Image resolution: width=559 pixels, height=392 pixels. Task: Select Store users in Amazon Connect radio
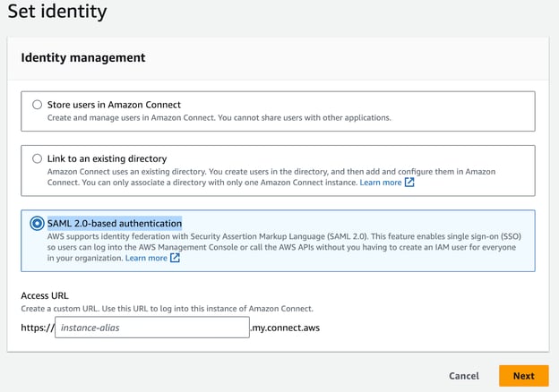coord(37,105)
